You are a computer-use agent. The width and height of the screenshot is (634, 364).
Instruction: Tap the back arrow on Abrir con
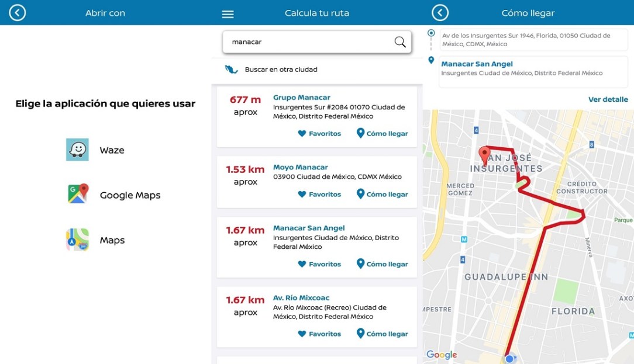pyautogui.click(x=17, y=12)
